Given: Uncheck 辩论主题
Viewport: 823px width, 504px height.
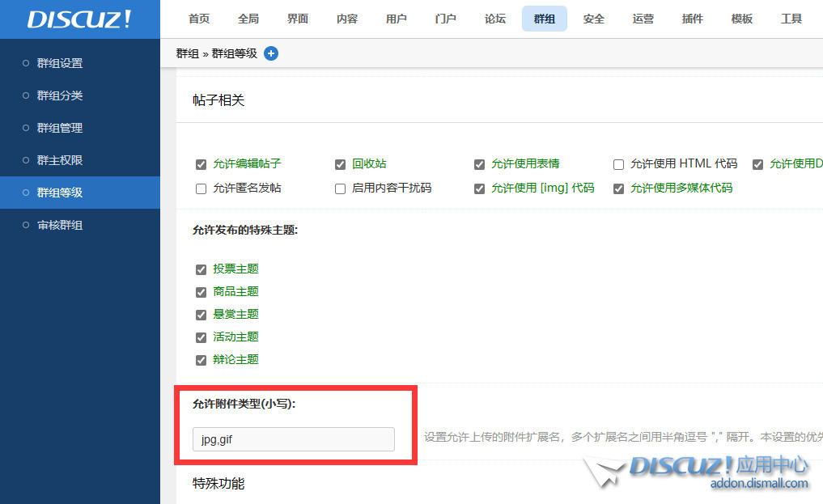Looking at the screenshot, I should (200, 359).
